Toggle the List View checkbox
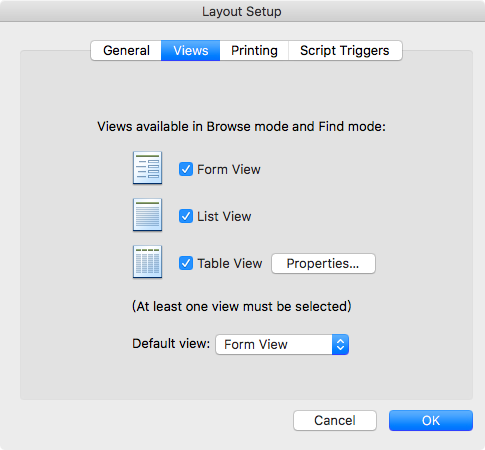This screenshot has height=450, width=485. 186,216
